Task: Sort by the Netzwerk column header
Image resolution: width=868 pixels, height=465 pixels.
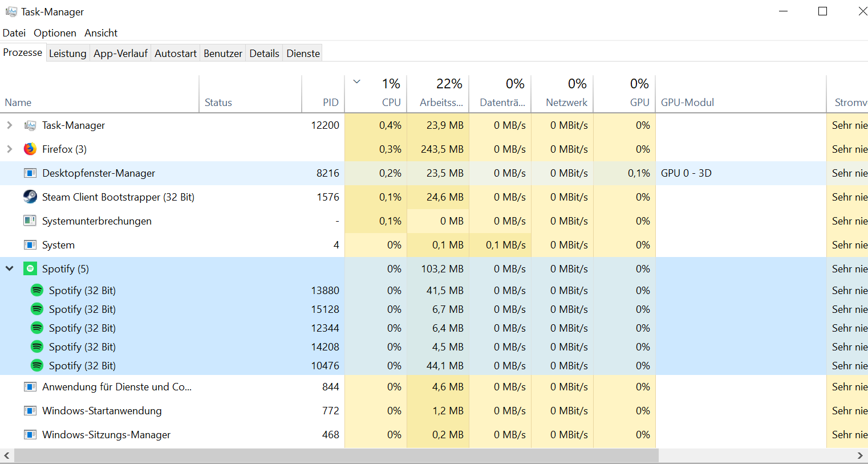Action: click(x=562, y=94)
